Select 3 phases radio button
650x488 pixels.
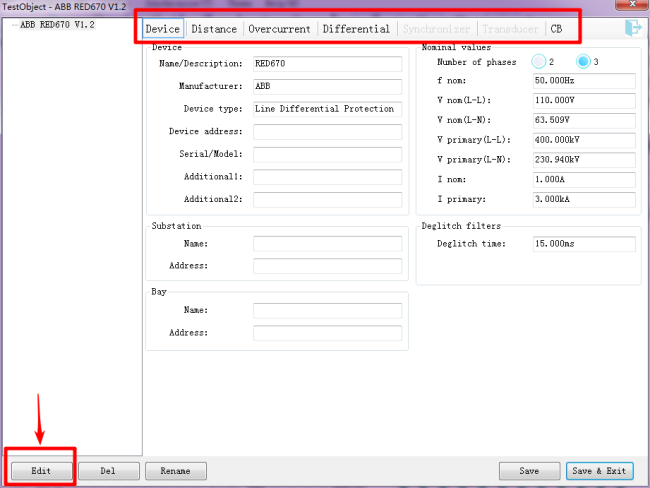coord(584,62)
